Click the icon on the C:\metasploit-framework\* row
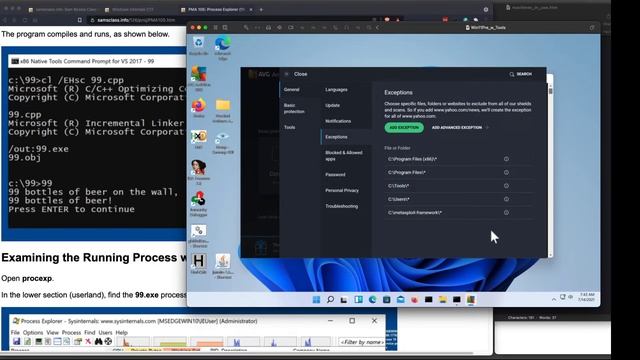Viewport: 640px width, 360px height. click(506, 212)
